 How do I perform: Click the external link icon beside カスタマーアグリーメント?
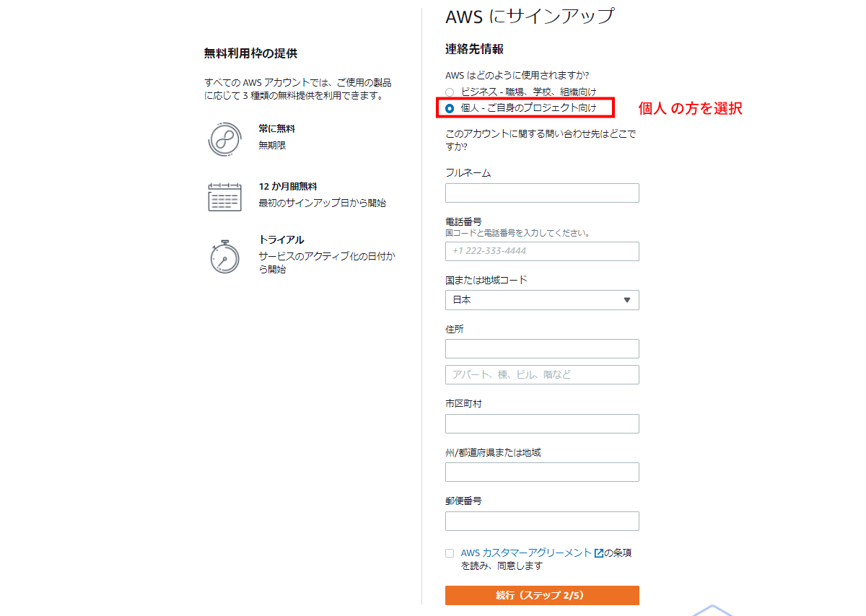pyautogui.click(x=598, y=553)
